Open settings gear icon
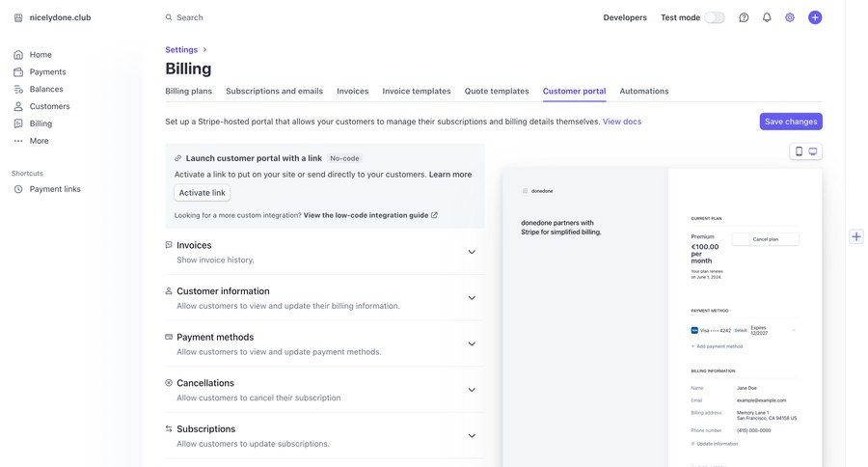This screenshot has width=868, height=467. [x=789, y=17]
